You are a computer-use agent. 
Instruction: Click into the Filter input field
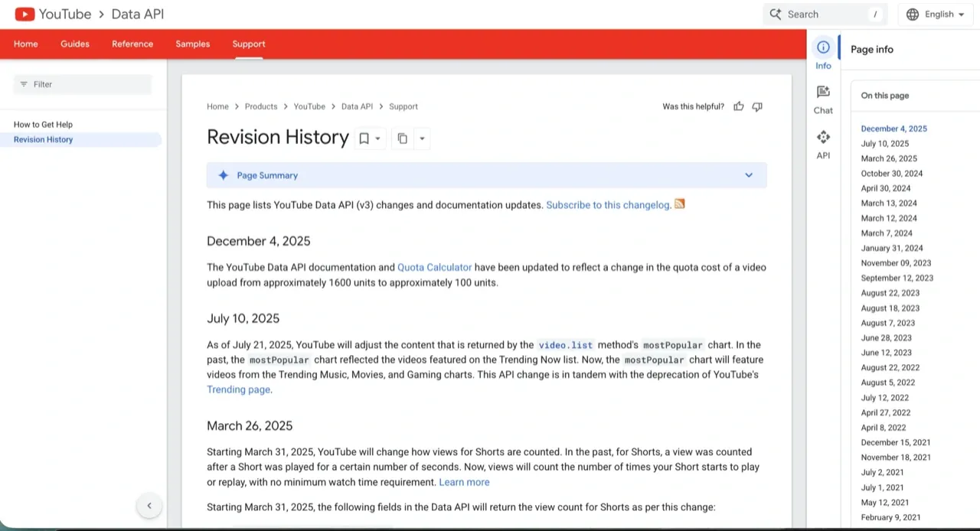(x=83, y=84)
